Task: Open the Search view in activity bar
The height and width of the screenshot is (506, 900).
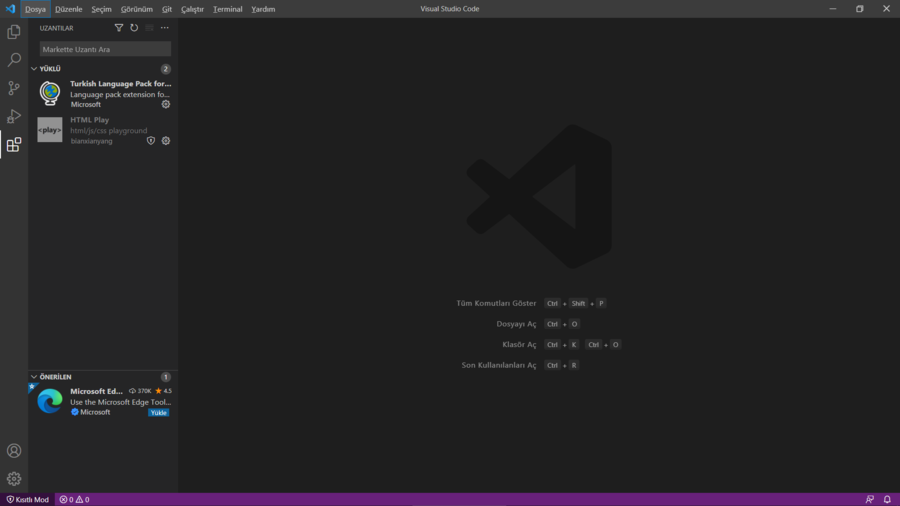Action: tap(14, 60)
